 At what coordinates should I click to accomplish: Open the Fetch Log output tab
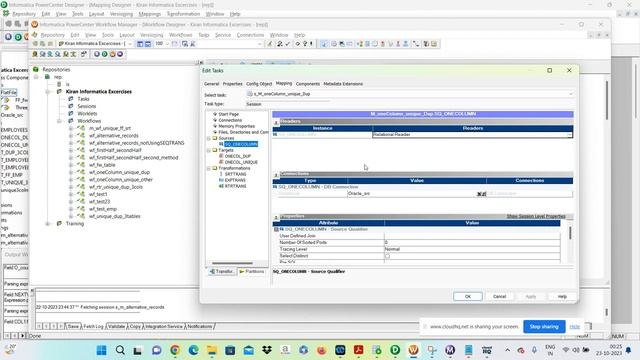coord(93,327)
